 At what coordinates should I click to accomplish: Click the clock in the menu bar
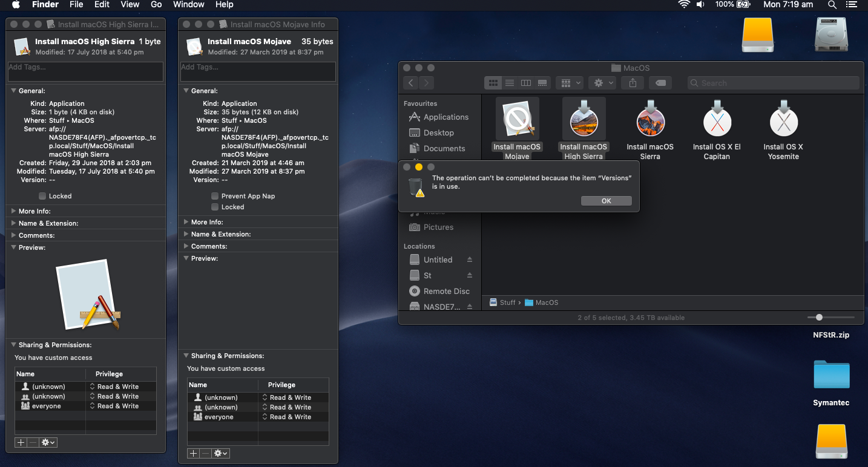[x=788, y=4]
